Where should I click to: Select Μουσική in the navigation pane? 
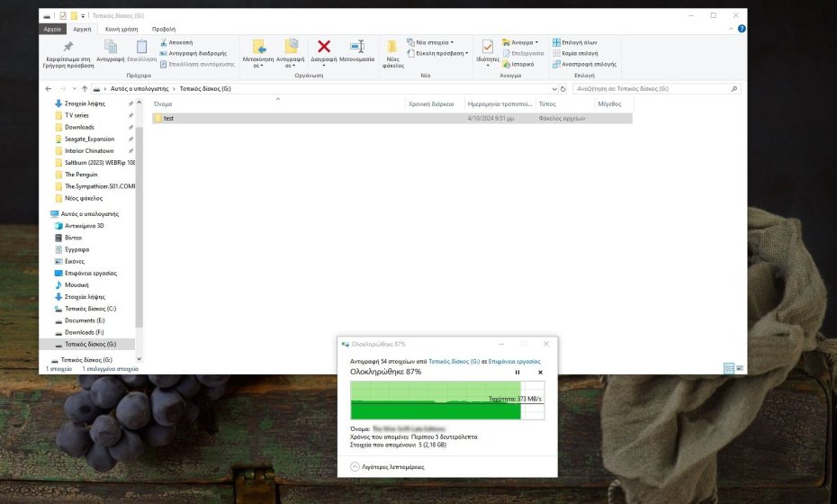(76, 285)
